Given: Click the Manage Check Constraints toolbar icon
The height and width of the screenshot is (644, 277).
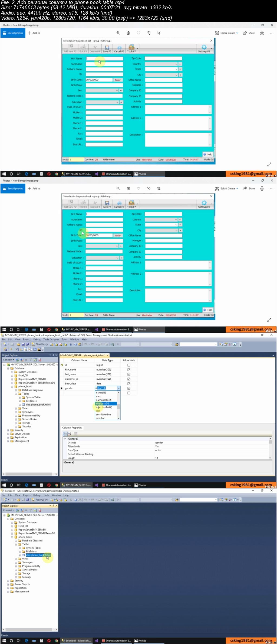Looking at the screenshot, I should 35,349.
